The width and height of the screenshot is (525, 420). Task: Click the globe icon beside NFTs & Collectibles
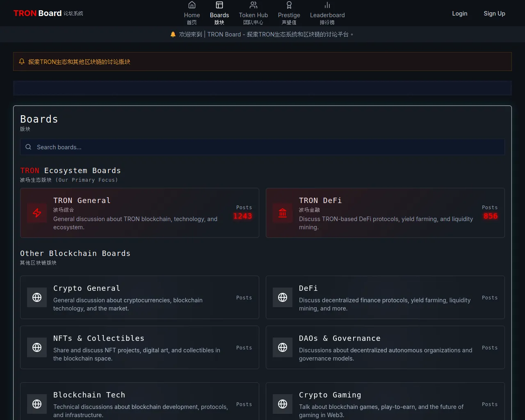click(x=37, y=347)
